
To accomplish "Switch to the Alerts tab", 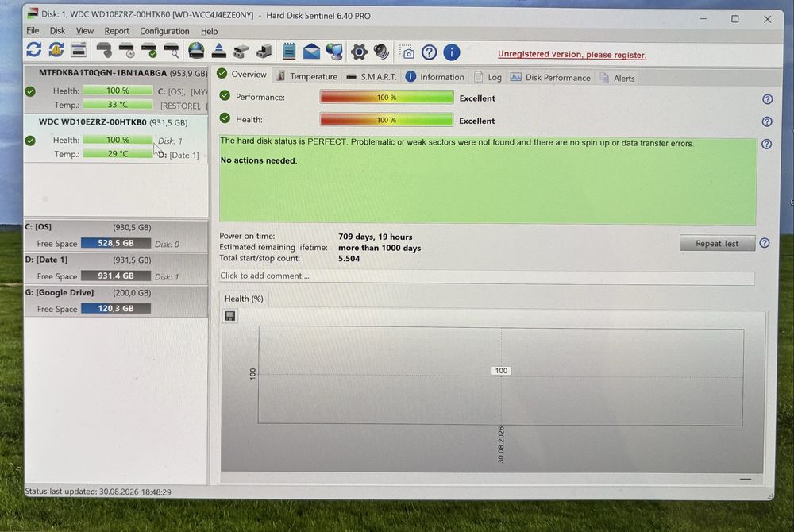I will 617,78.
